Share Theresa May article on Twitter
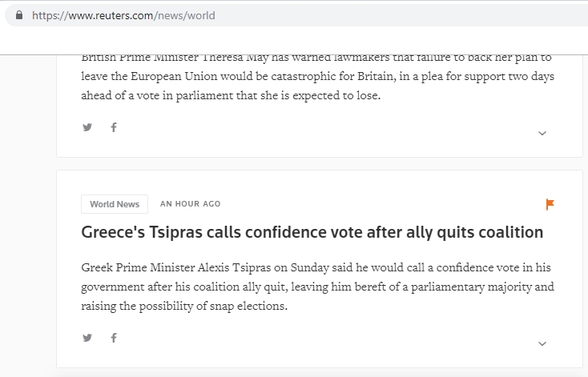The height and width of the screenshot is (377, 588). click(x=87, y=127)
